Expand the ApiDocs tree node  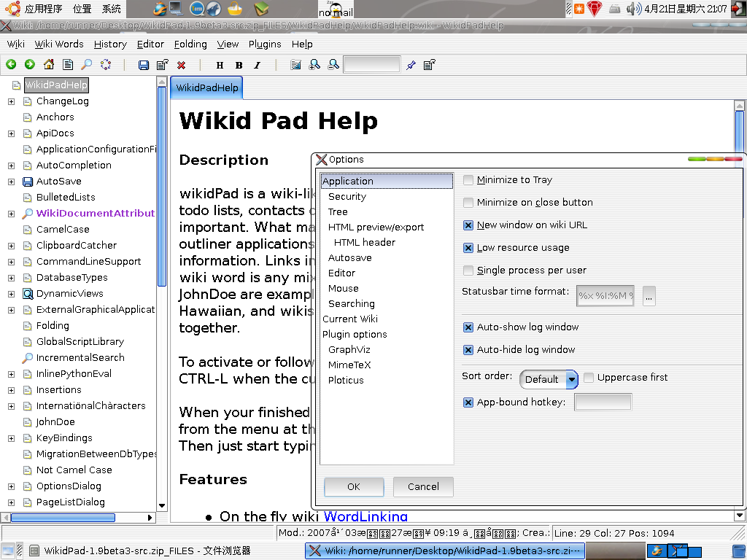(12, 134)
